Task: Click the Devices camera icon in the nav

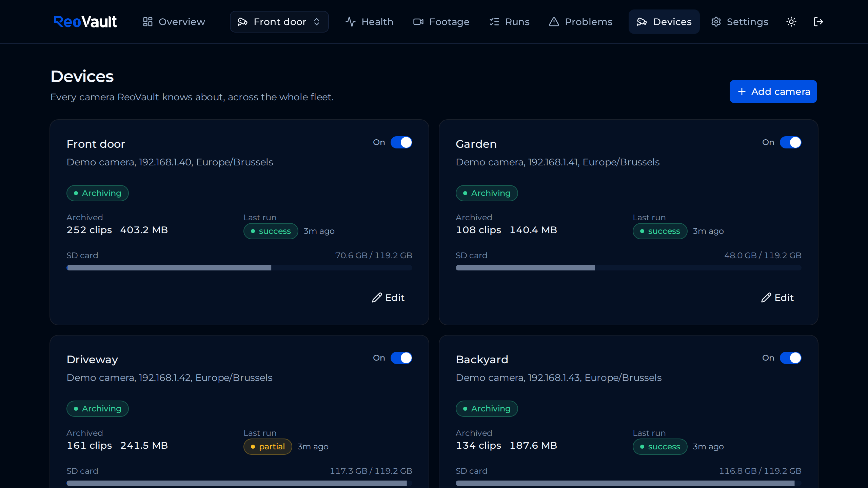Action: [x=642, y=22]
